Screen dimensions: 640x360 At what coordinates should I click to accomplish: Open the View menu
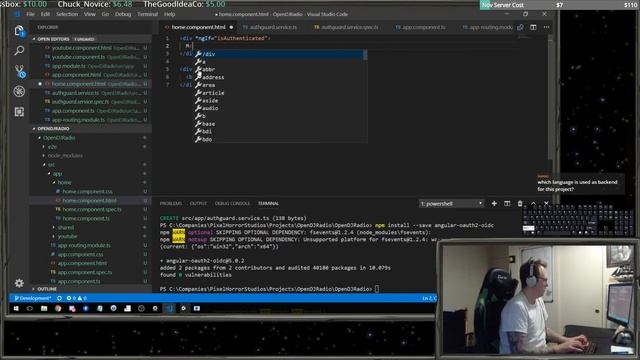tap(89, 14)
